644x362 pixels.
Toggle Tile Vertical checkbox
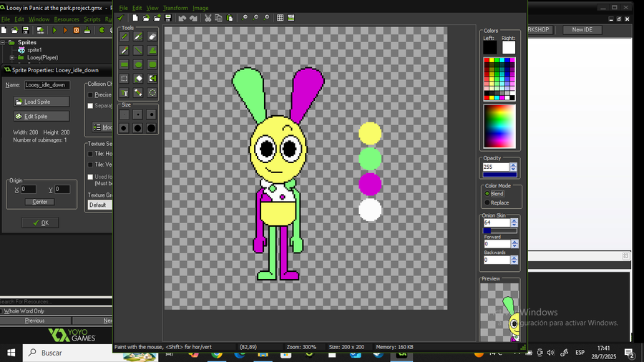(x=90, y=165)
